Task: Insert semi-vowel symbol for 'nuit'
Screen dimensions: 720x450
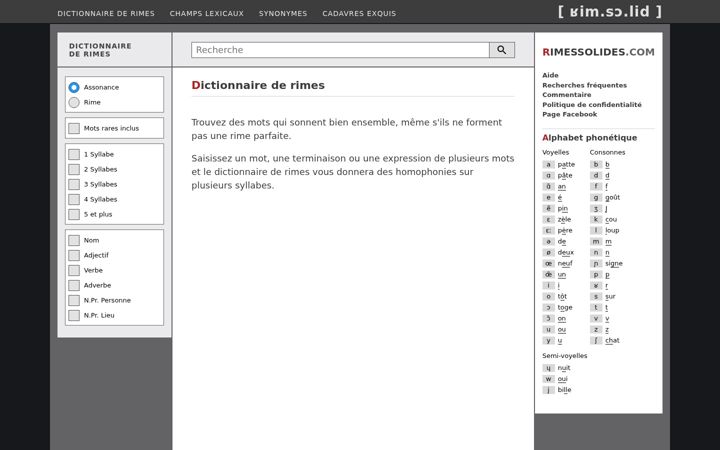Action: (548, 368)
